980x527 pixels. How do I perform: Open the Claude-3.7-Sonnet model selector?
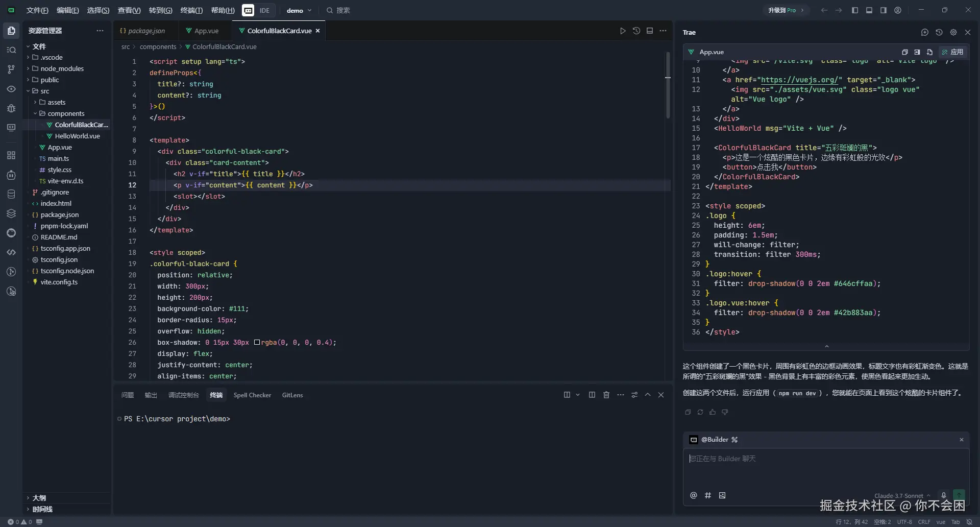click(x=902, y=495)
